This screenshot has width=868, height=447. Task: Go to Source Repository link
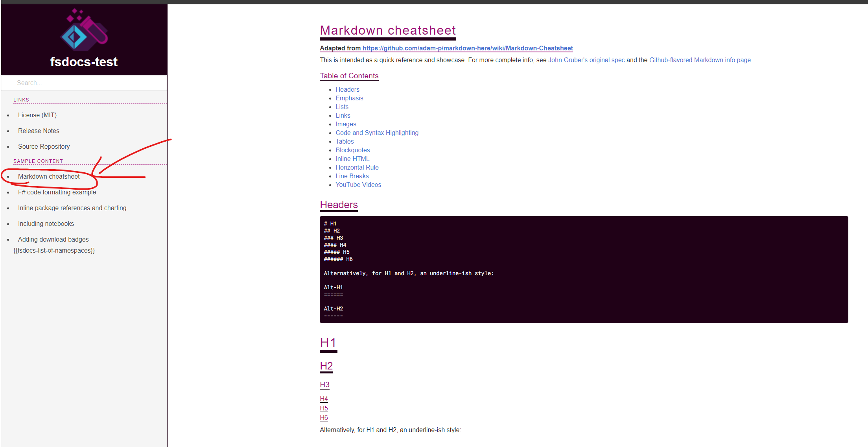44,146
